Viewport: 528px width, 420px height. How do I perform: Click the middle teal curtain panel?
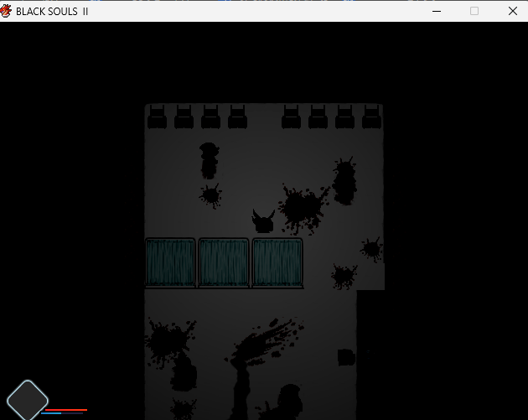tap(224, 262)
